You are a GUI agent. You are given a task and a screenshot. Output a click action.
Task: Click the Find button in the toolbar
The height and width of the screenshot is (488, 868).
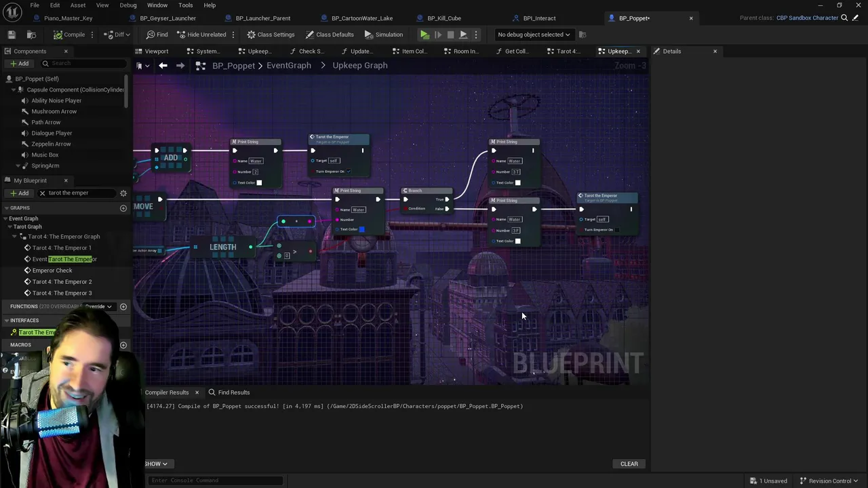click(157, 35)
